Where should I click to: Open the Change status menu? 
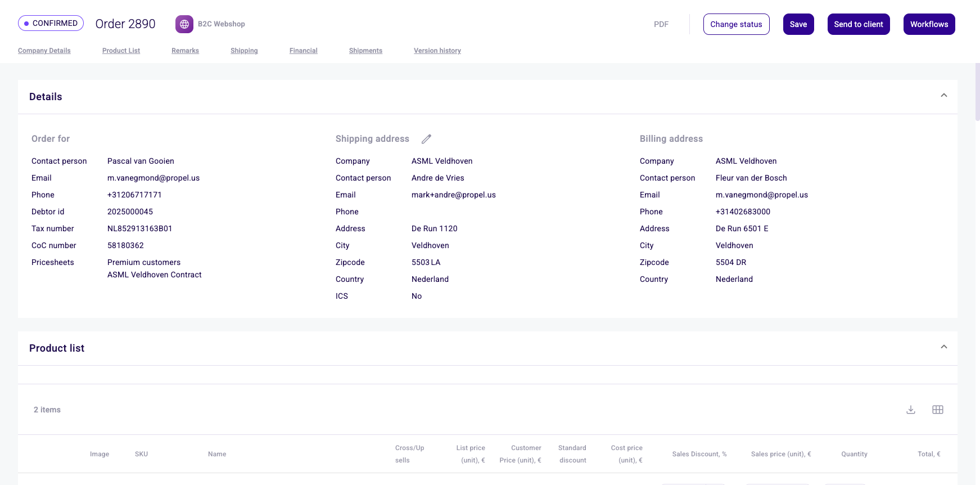[x=736, y=24]
